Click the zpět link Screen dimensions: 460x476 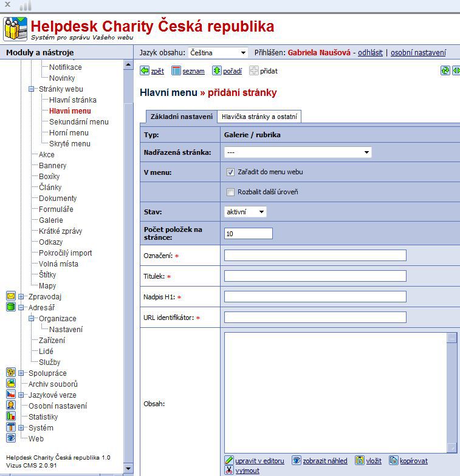(157, 71)
